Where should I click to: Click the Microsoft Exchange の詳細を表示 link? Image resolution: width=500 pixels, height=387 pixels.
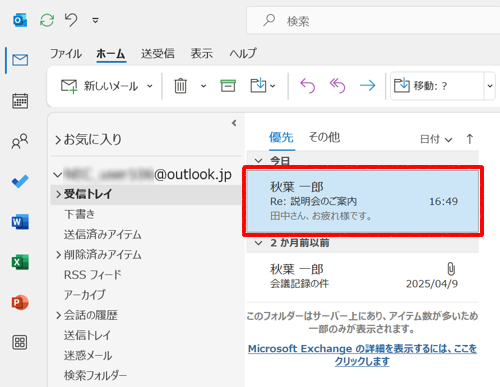(x=362, y=355)
